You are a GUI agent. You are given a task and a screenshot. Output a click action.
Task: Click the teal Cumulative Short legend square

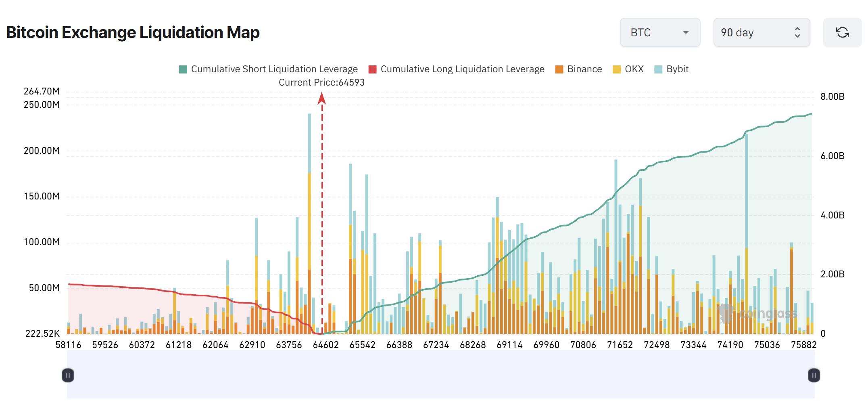183,69
